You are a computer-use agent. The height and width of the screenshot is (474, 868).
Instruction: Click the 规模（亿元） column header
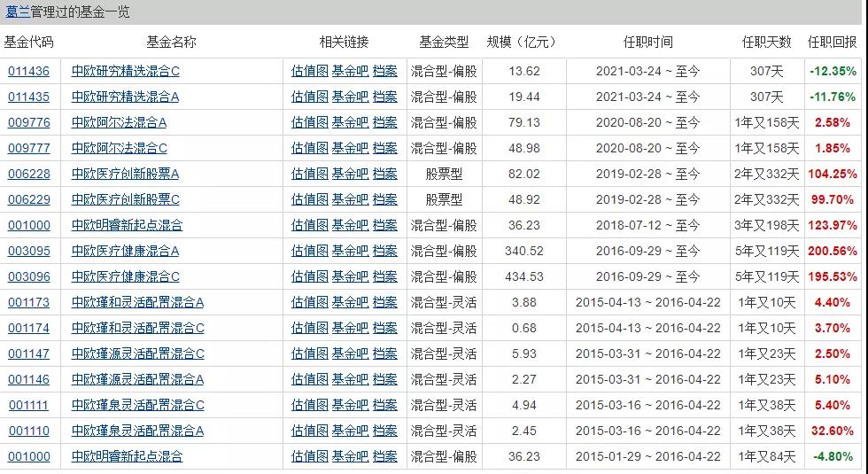[523, 43]
